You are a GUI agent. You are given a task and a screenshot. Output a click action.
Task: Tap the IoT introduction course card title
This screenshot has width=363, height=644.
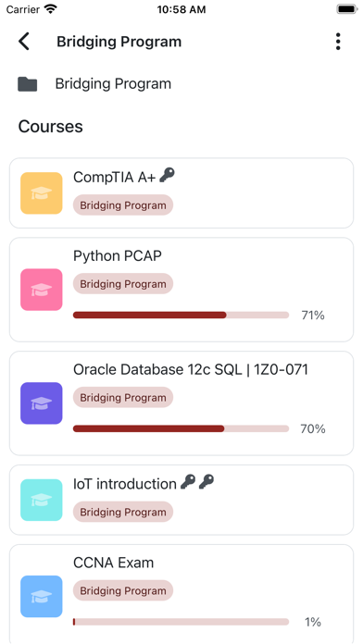pos(125,484)
